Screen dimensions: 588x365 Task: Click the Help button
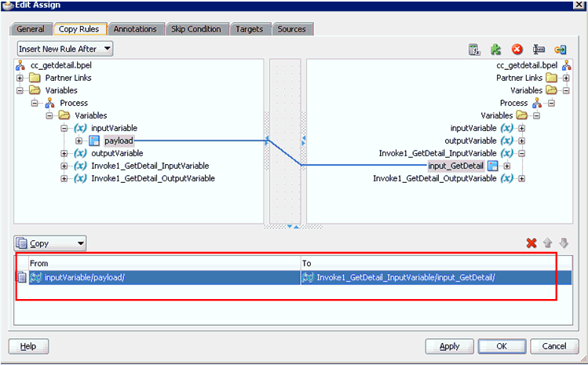point(28,346)
